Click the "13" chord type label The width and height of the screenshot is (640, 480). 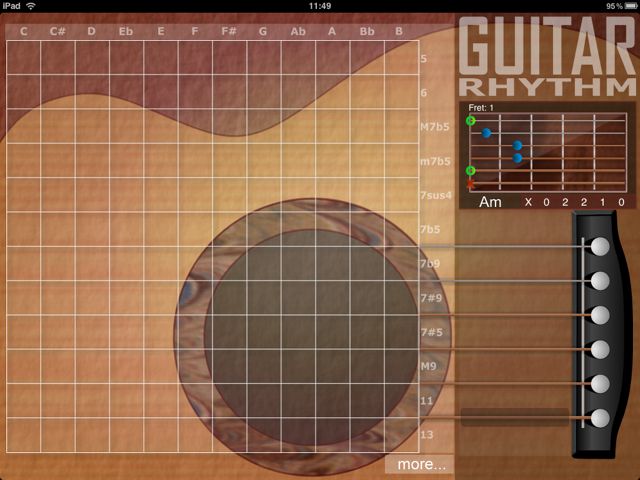(427, 435)
